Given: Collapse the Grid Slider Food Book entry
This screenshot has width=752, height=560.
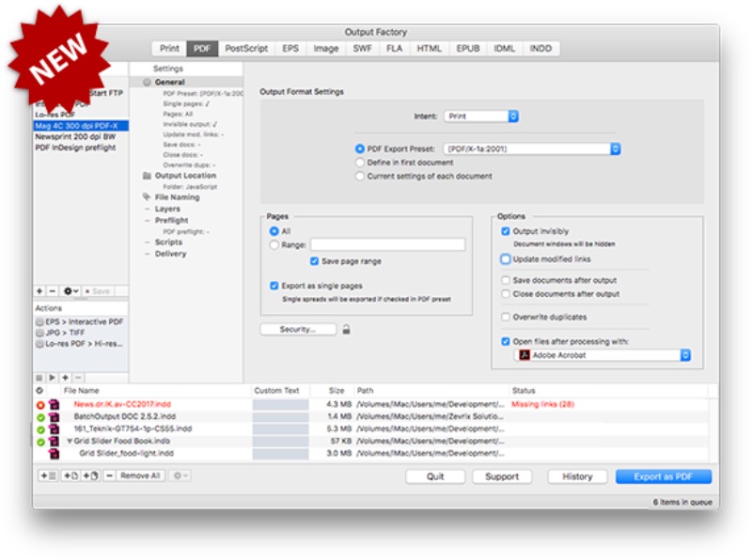Looking at the screenshot, I should (69, 441).
